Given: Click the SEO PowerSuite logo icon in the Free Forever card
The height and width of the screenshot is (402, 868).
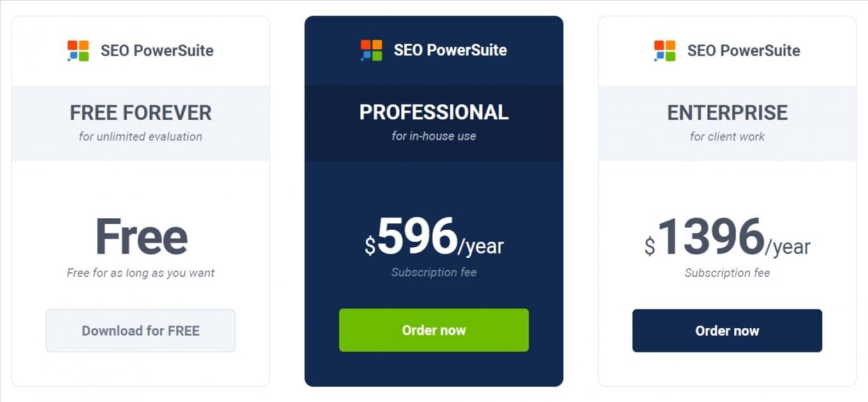Looking at the screenshot, I should click(78, 50).
